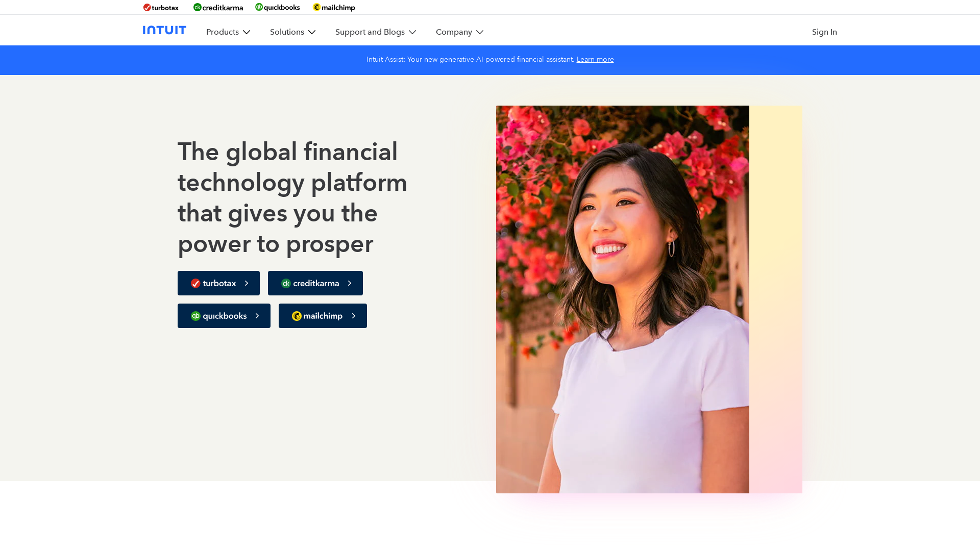The width and height of the screenshot is (980, 551).
Task: Click the red checkmark icon on the turbotax button
Action: click(195, 283)
